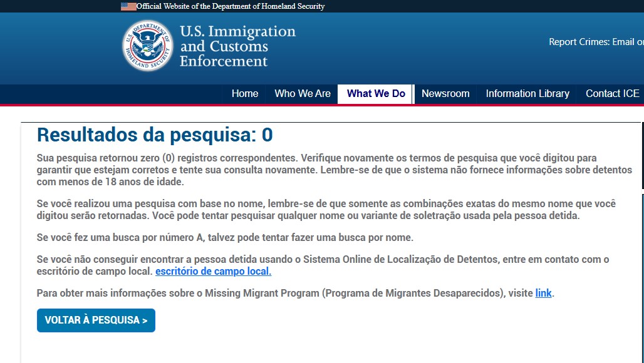Viewport: 644px width, 363px height.
Task: Click the U.S. Immigration and Customs Enforcement wordmark
Action: pyautogui.click(x=237, y=46)
